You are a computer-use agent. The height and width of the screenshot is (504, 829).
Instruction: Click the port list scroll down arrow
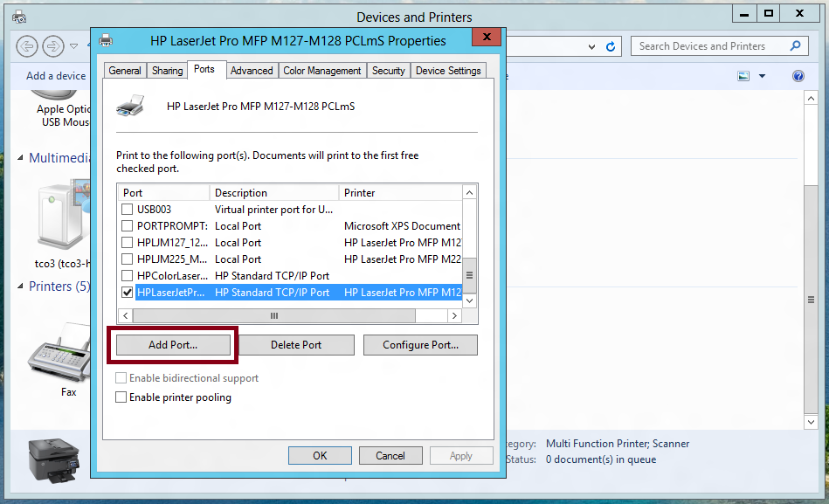point(469,301)
